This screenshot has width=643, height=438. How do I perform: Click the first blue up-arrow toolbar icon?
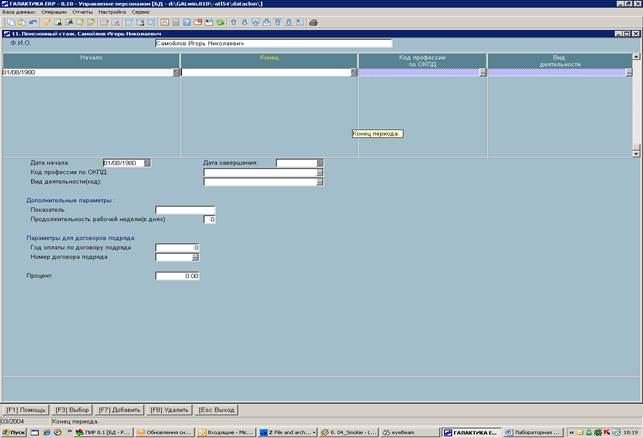coord(234,22)
